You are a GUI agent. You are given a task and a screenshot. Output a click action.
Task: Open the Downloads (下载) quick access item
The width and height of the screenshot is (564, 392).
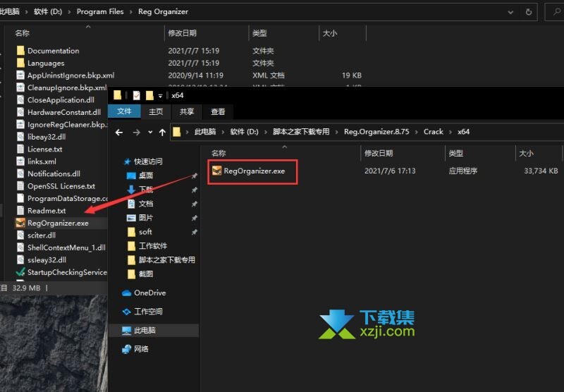pyautogui.click(x=146, y=189)
